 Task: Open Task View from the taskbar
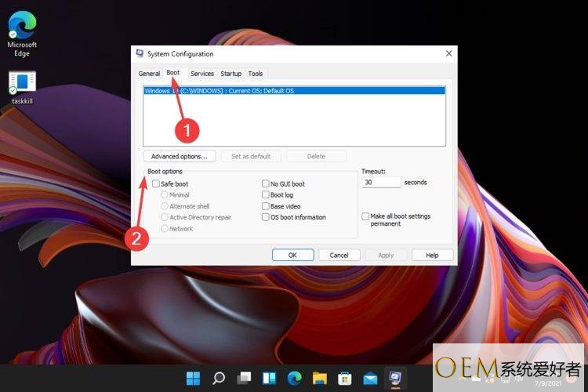click(x=244, y=378)
